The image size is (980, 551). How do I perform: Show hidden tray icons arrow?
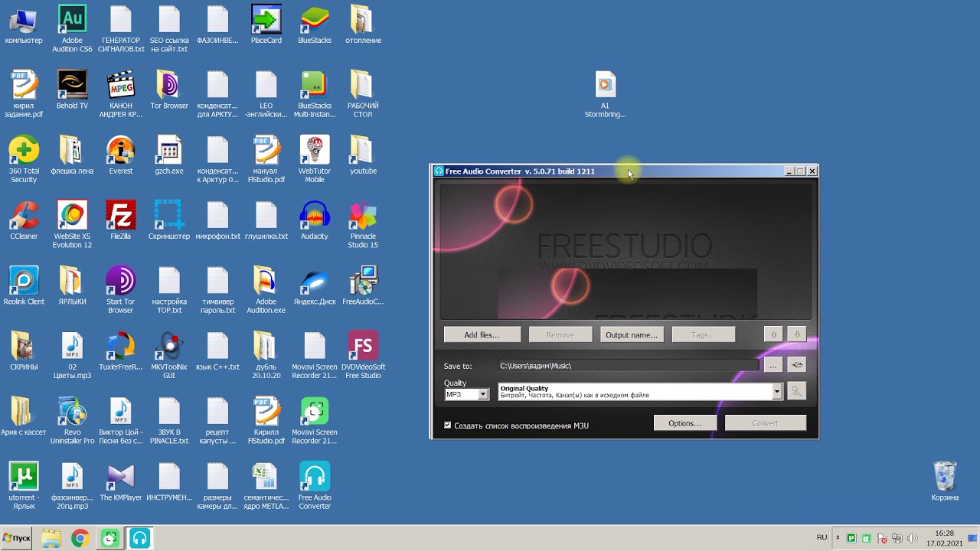point(838,538)
